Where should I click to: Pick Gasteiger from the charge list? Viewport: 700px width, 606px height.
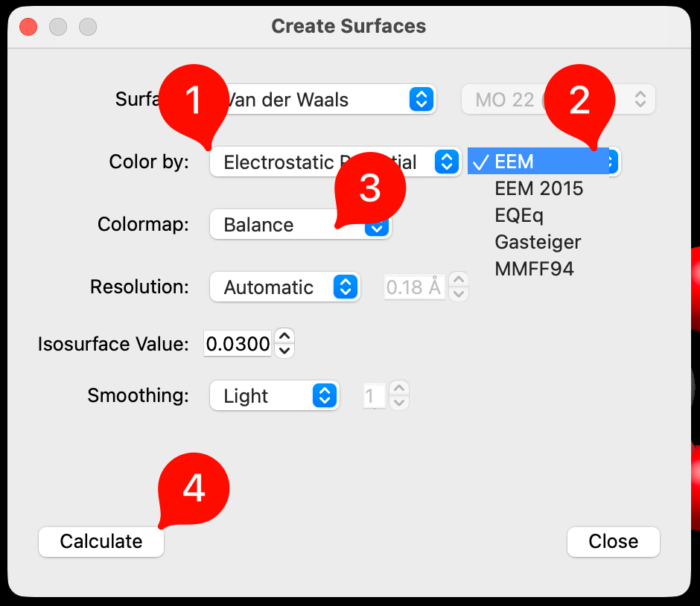[x=538, y=242]
